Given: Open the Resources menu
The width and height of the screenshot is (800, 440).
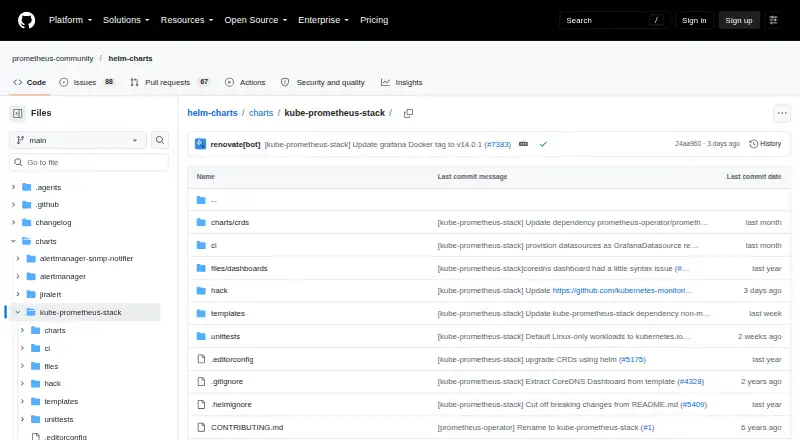Looking at the screenshot, I should click(187, 20).
